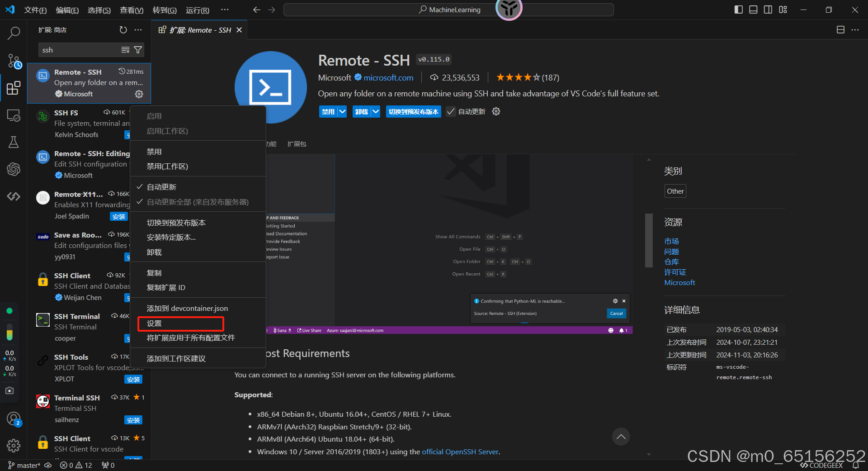Toggle the secondary side bar layout
868x471 pixels.
pyautogui.click(x=768, y=10)
